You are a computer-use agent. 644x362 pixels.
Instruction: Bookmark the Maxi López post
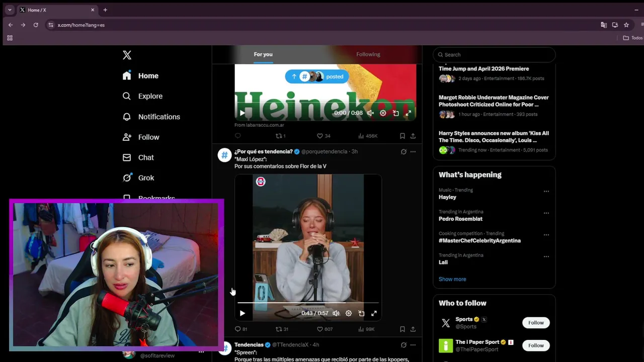click(x=402, y=329)
